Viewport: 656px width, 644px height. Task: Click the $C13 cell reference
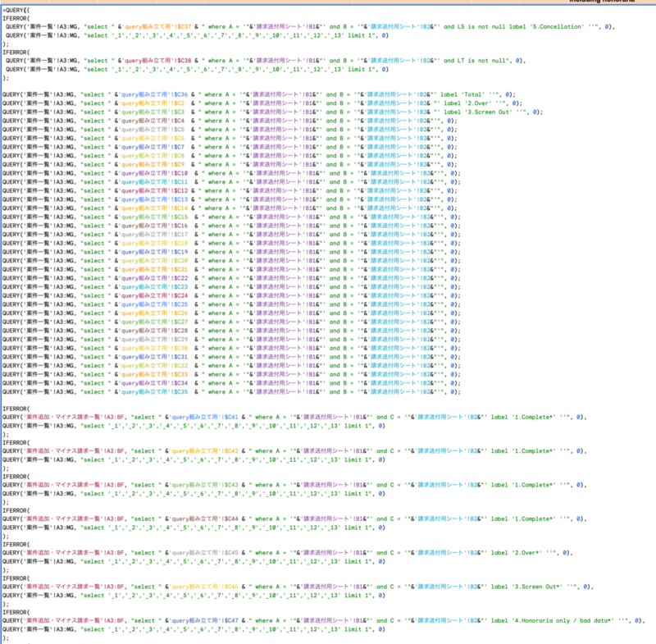tap(179, 199)
